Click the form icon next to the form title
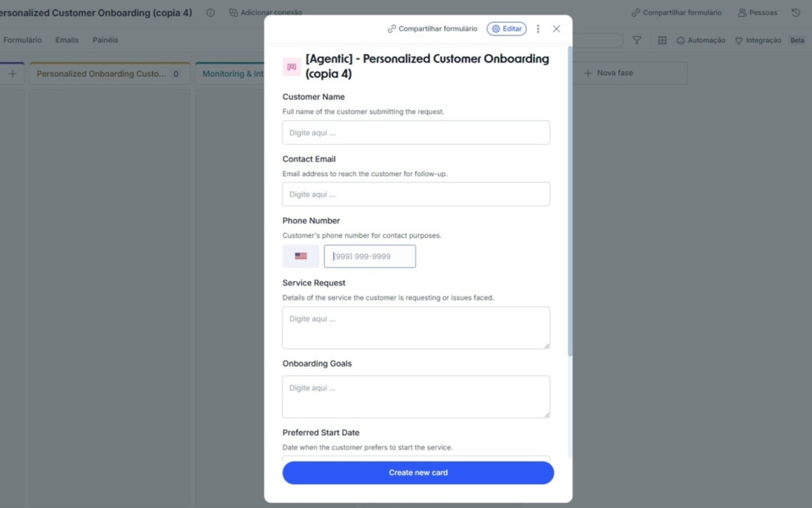 tap(290, 67)
